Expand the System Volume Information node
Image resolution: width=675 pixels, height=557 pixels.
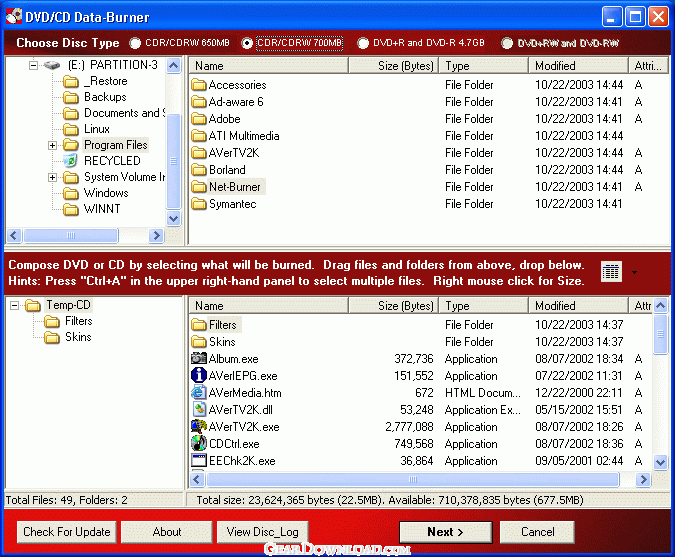[x=53, y=177]
